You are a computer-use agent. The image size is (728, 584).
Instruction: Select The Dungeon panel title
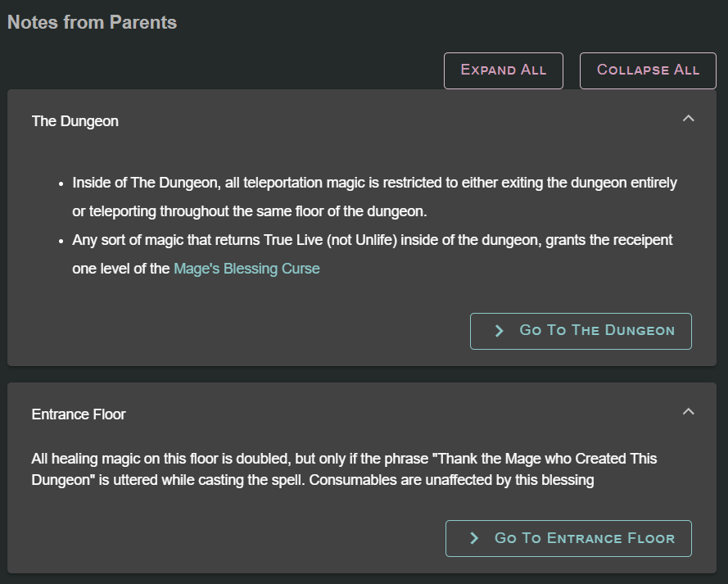point(75,121)
